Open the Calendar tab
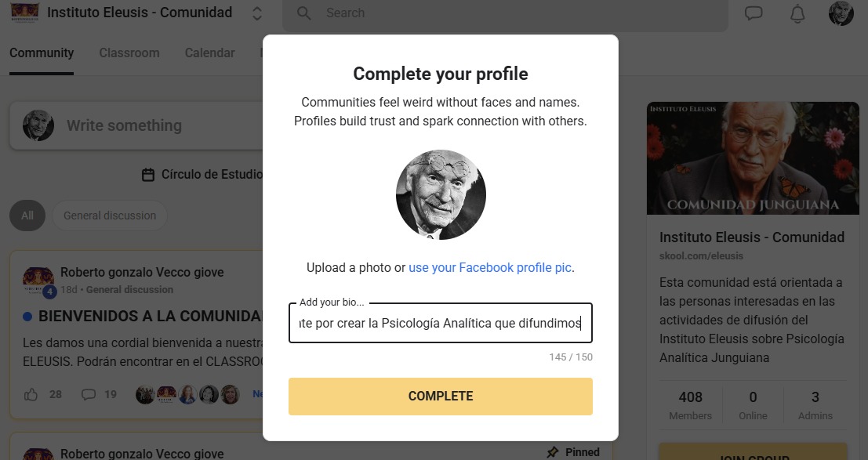The width and height of the screenshot is (868, 460). coord(209,53)
